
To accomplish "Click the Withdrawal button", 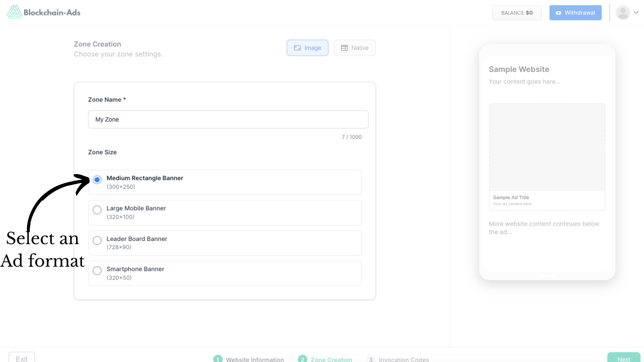I will pyautogui.click(x=575, y=13).
